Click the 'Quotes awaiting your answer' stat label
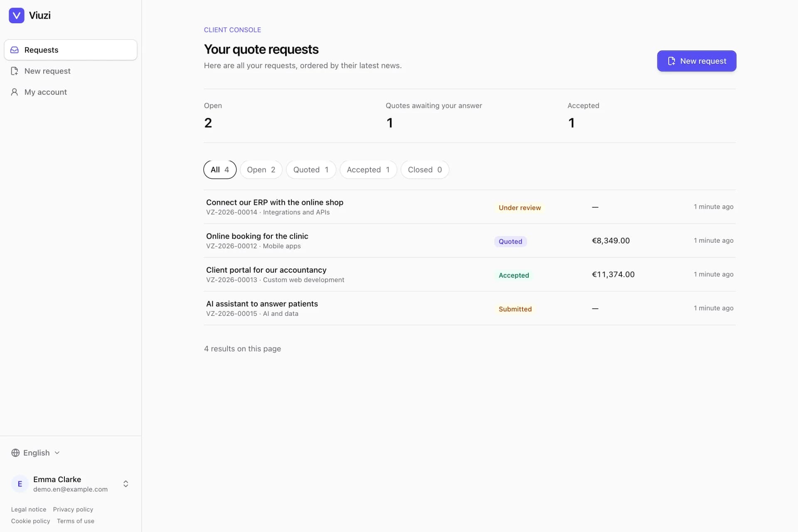 tap(434, 106)
